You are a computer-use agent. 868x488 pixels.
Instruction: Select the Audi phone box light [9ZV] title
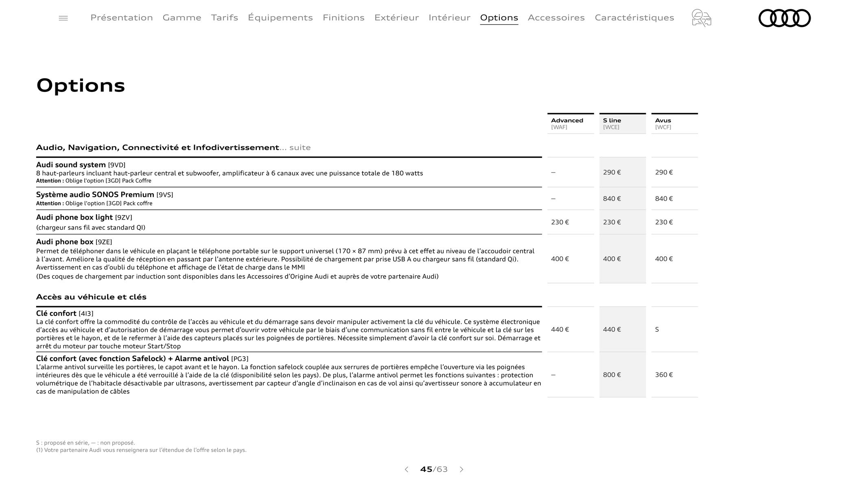(84, 218)
